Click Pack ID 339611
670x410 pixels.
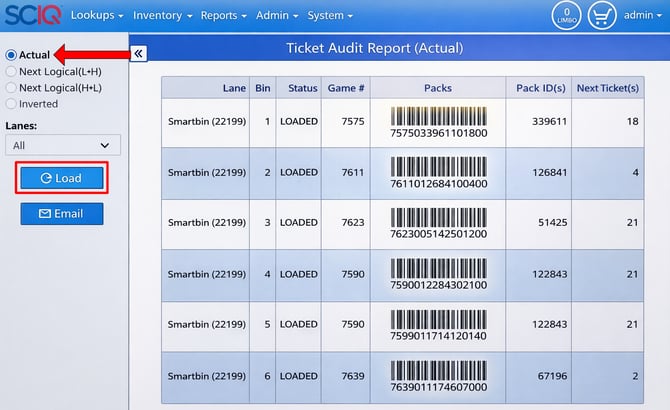pyautogui.click(x=550, y=121)
